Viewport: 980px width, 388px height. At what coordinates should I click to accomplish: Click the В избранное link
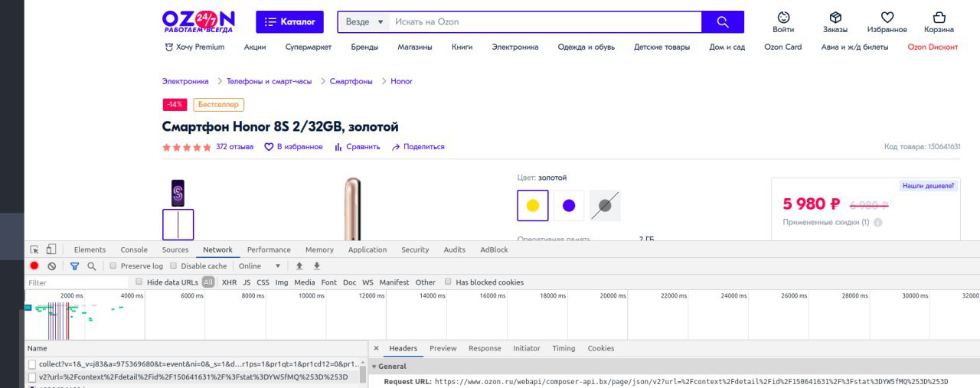293,147
